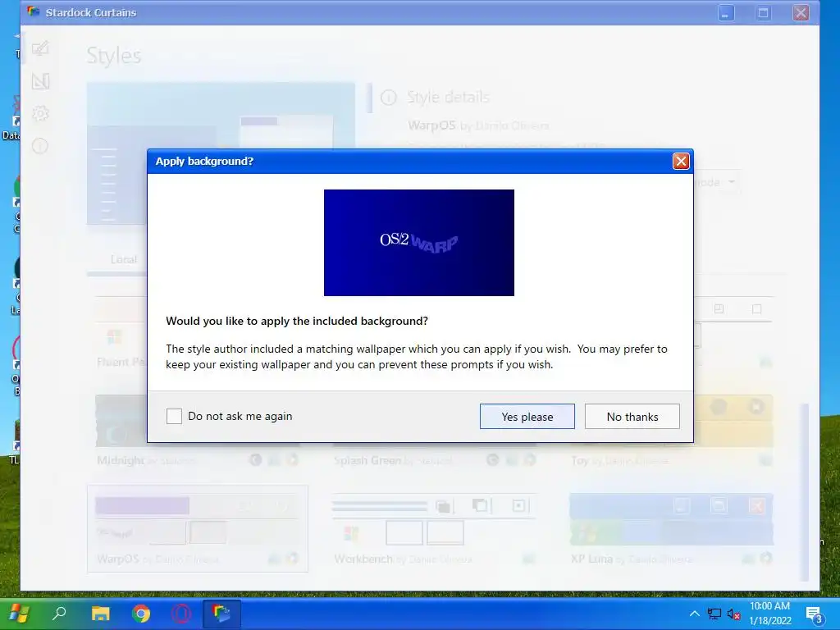Open File Explorer from taskbar
The height and width of the screenshot is (630, 840).
pos(100,614)
